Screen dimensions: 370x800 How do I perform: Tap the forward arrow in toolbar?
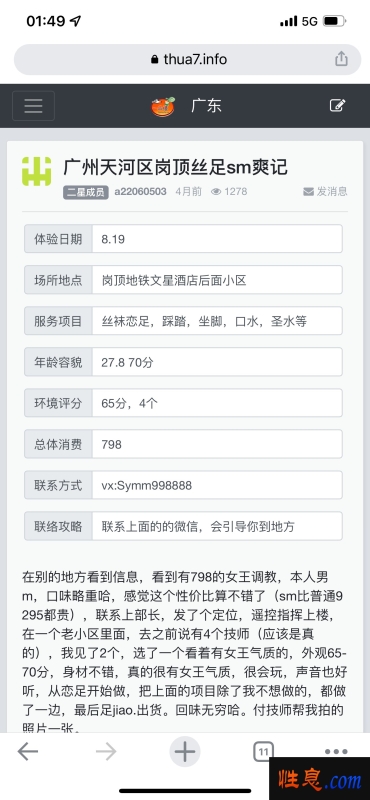pyautogui.click(x=106, y=752)
